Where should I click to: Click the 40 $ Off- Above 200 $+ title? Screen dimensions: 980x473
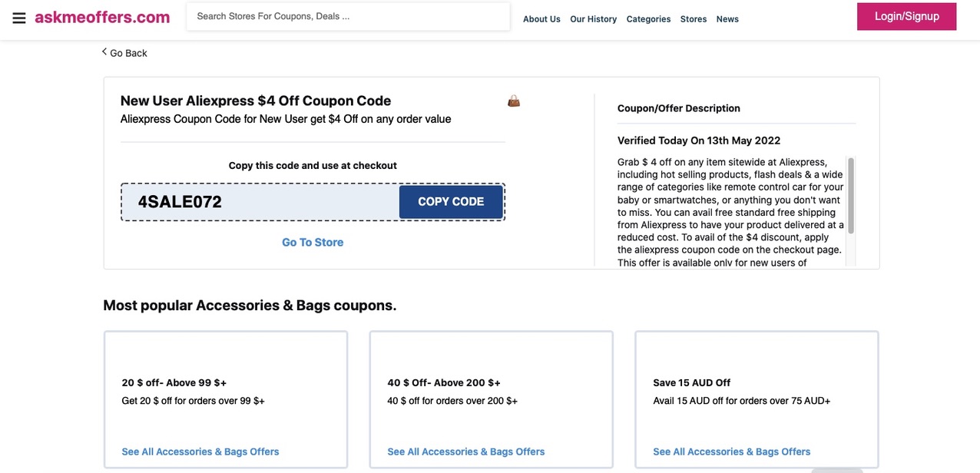click(444, 382)
